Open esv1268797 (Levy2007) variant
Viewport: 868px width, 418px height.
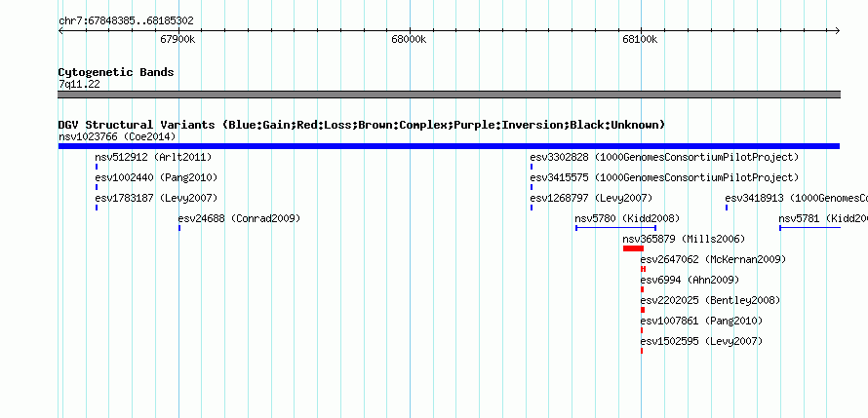click(x=591, y=198)
